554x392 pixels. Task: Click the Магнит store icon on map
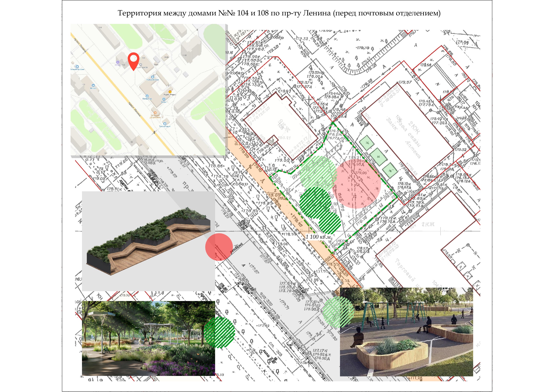93,85
